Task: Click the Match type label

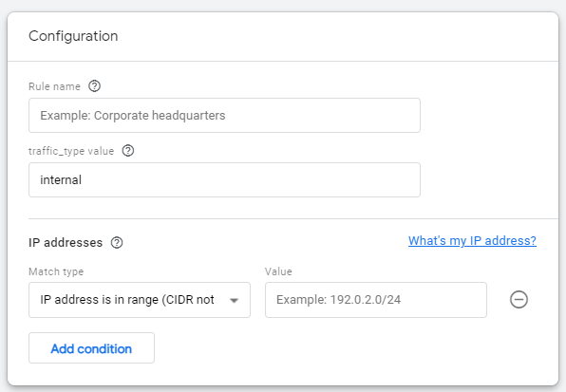Action: pyautogui.click(x=56, y=271)
